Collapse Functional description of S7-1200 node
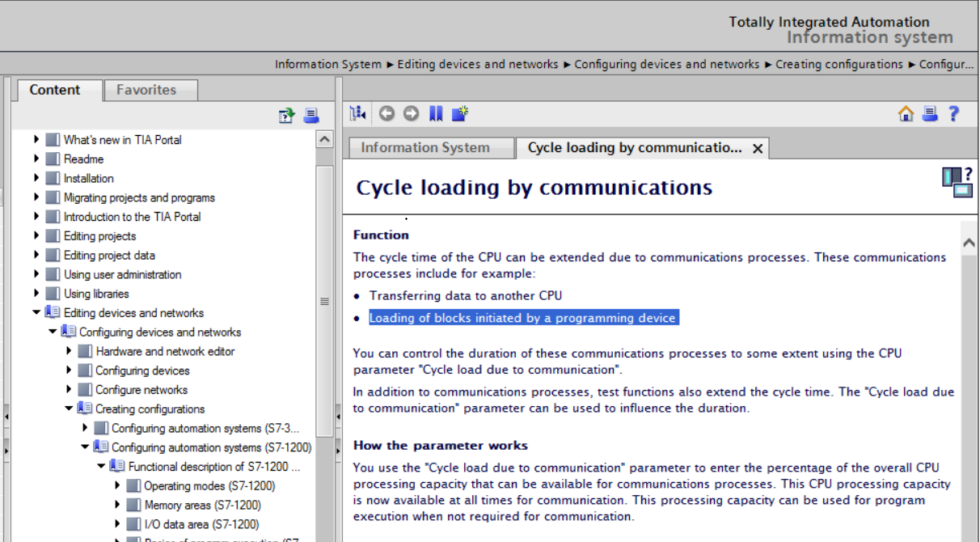 (101, 467)
